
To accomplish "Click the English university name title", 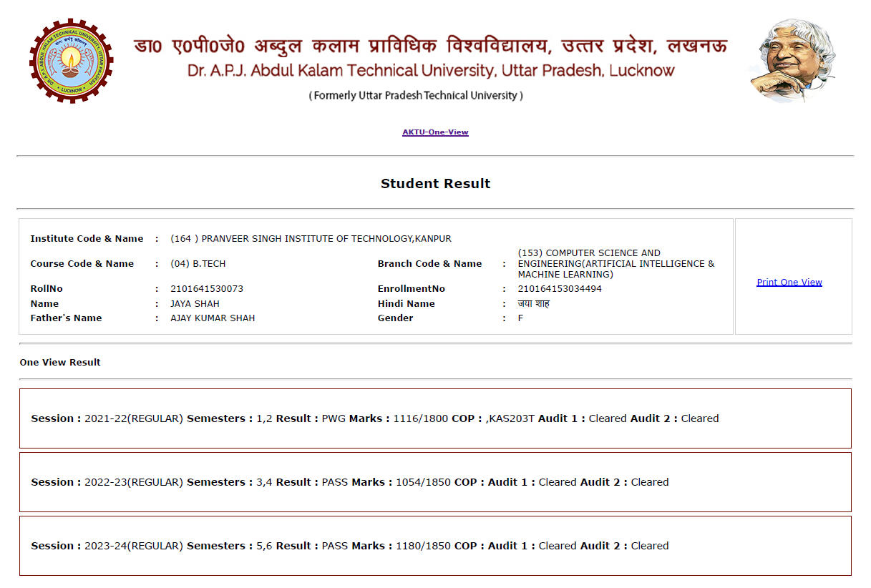I will [x=431, y=71].
